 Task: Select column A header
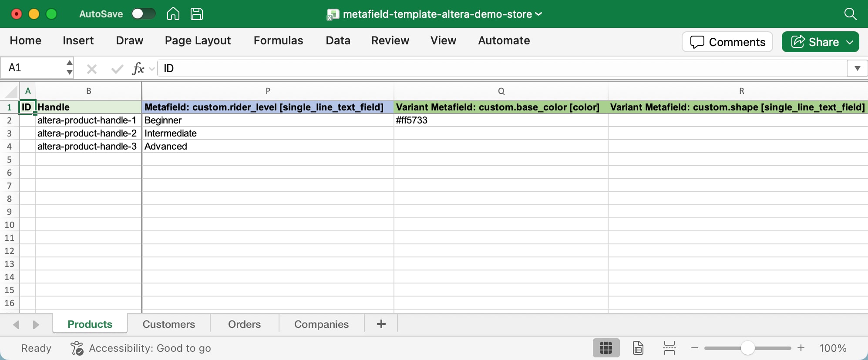[28, 91]
